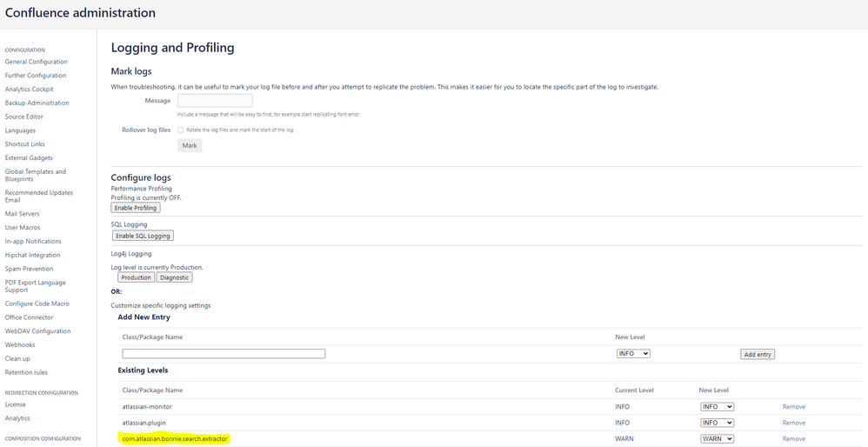The height and width of the screenshot is (447, 868).
Task: Open New Level dropdown for com.atlassian.bonnie.search.extractor
Action: click(x=717, y=438)
